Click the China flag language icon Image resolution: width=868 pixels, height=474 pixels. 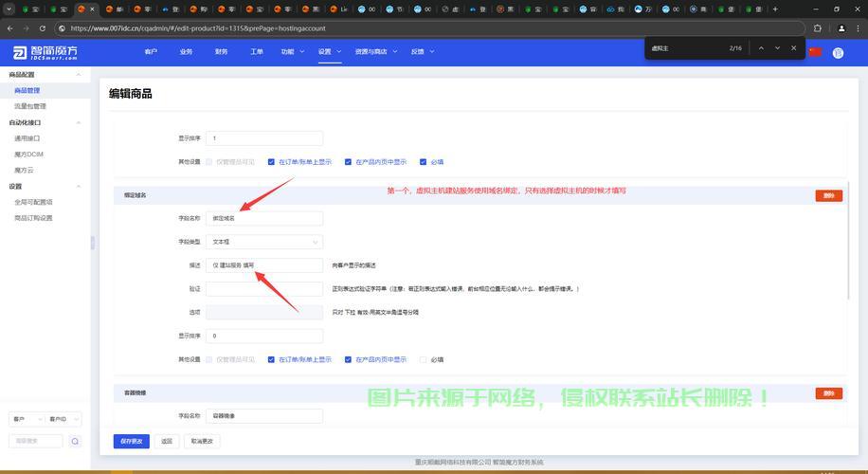(814, 52)
